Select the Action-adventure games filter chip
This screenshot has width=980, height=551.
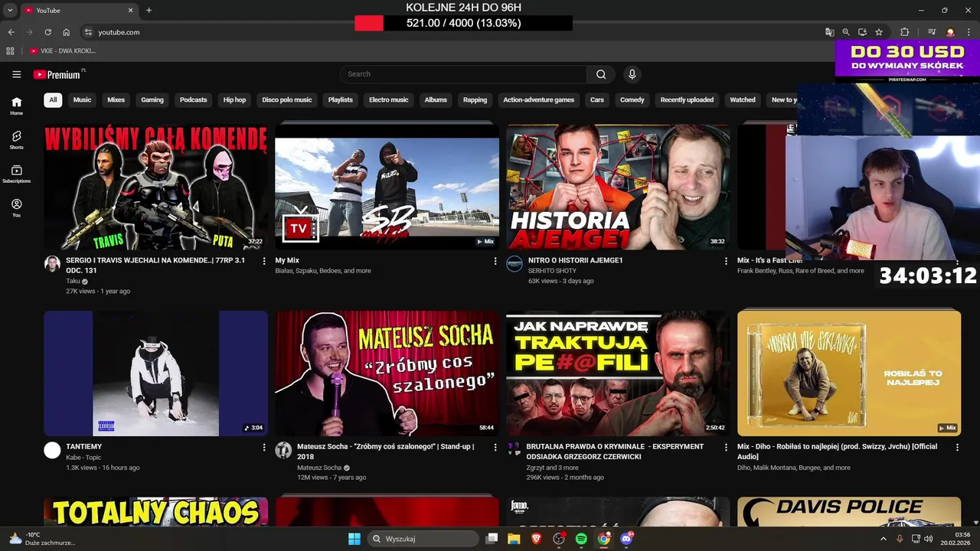click(538, 99)
